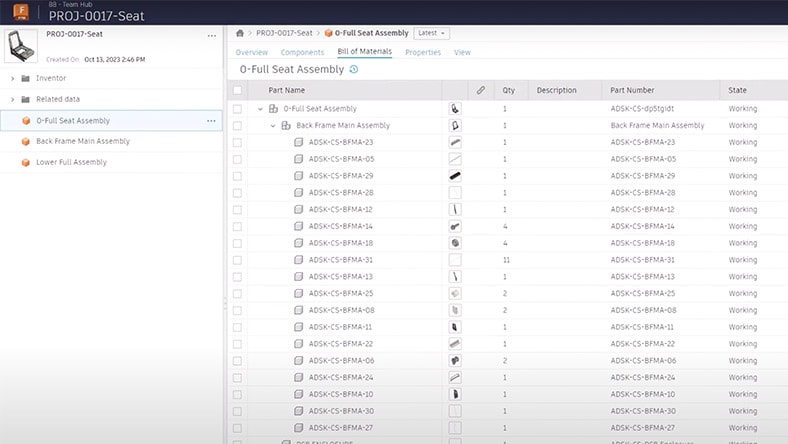The height and width of the screenshot is (444, 788).
Task: Collapse the Back Frame Main Assembly row in the table
Action: (x=272, y=125)
